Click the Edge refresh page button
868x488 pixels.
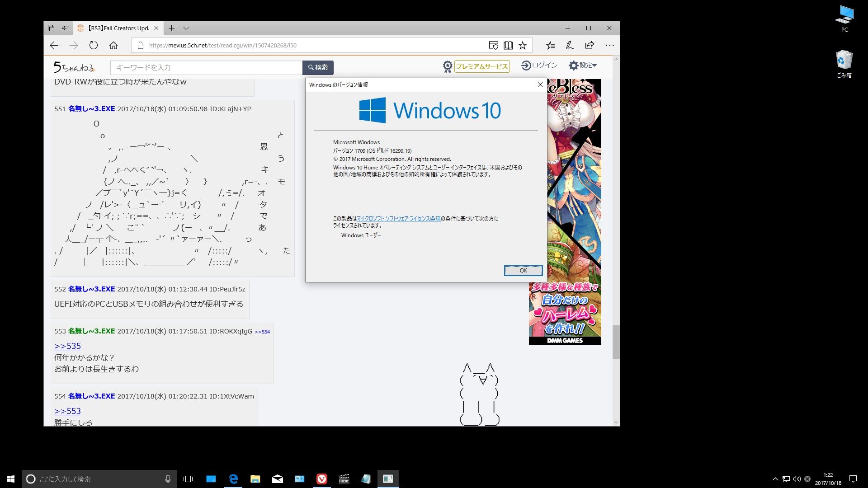94,45
